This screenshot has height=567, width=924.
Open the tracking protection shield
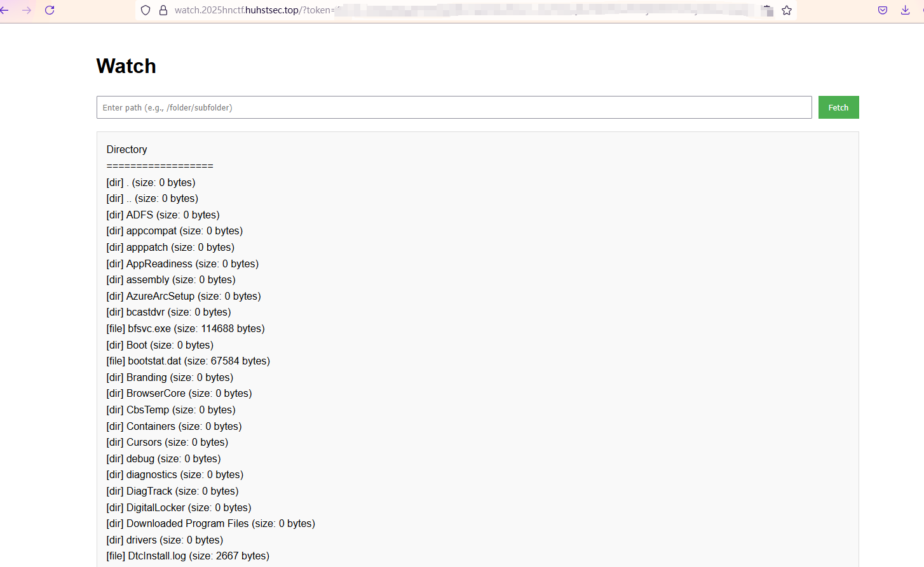pos(146,10)
